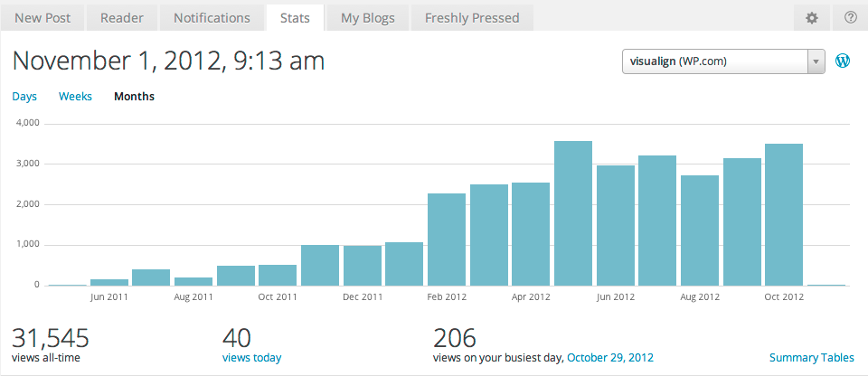Open the settings gear icon
Viewport: 868px width, 376px height.
pyautogui.click(x=812, y=17)
